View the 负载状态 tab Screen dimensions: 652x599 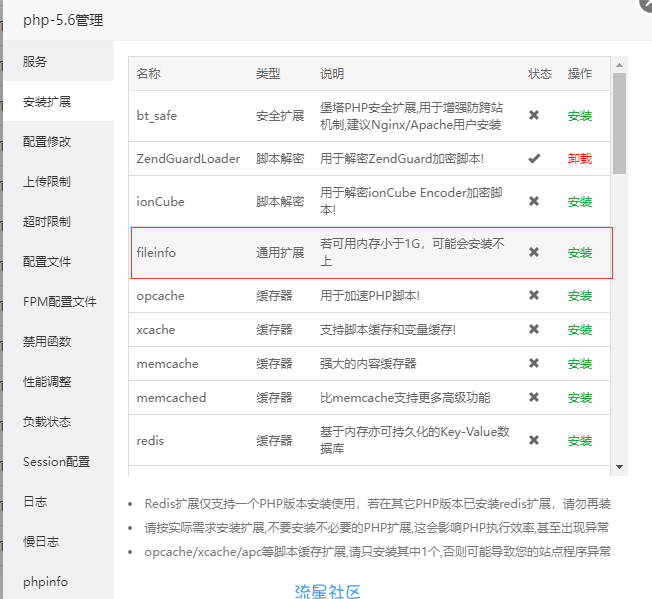click(58, 422)
